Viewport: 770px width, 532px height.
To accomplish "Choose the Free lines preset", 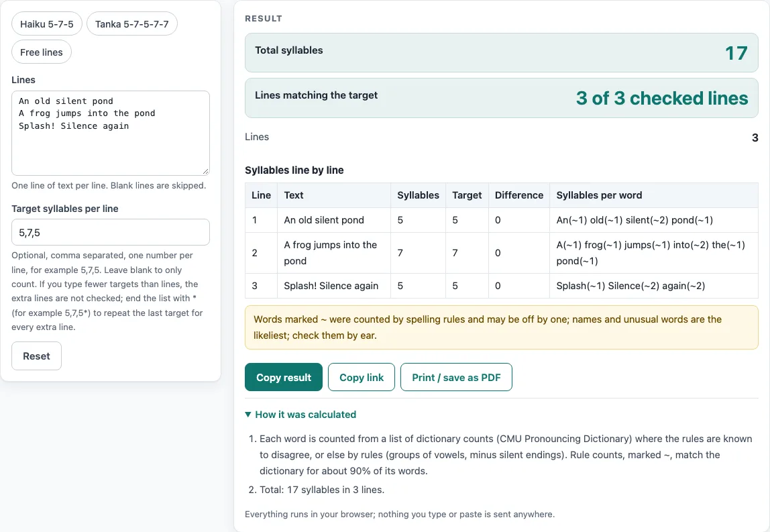I will (42, 52).
